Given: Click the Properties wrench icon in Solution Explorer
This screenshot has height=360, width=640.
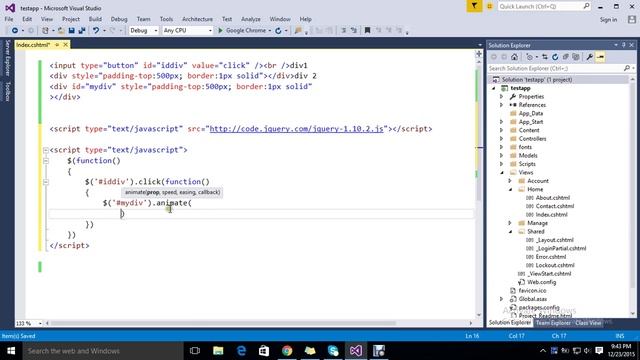Looking at the screenshot, I should coord(589,57).
